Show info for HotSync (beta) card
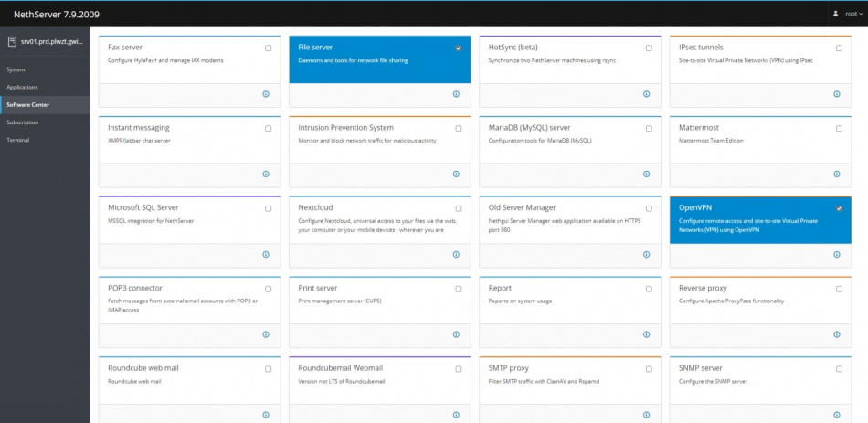The width and height of the screenshot is (868, 423). tap(646, 94)
